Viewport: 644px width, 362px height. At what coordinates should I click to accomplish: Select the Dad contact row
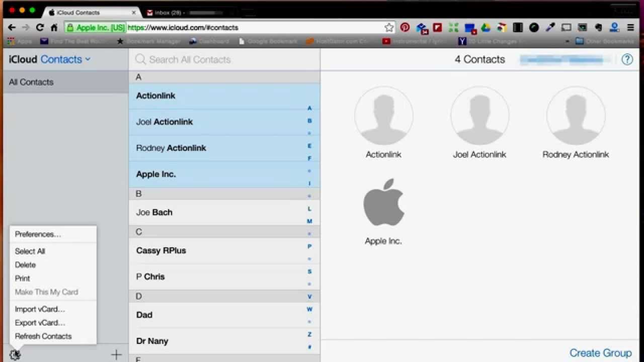(x=224, y=315)
